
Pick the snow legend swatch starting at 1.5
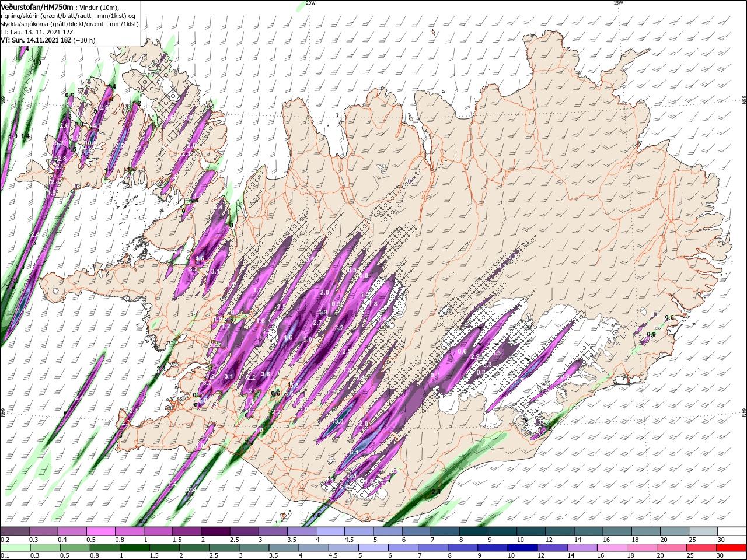click(187, 531)
